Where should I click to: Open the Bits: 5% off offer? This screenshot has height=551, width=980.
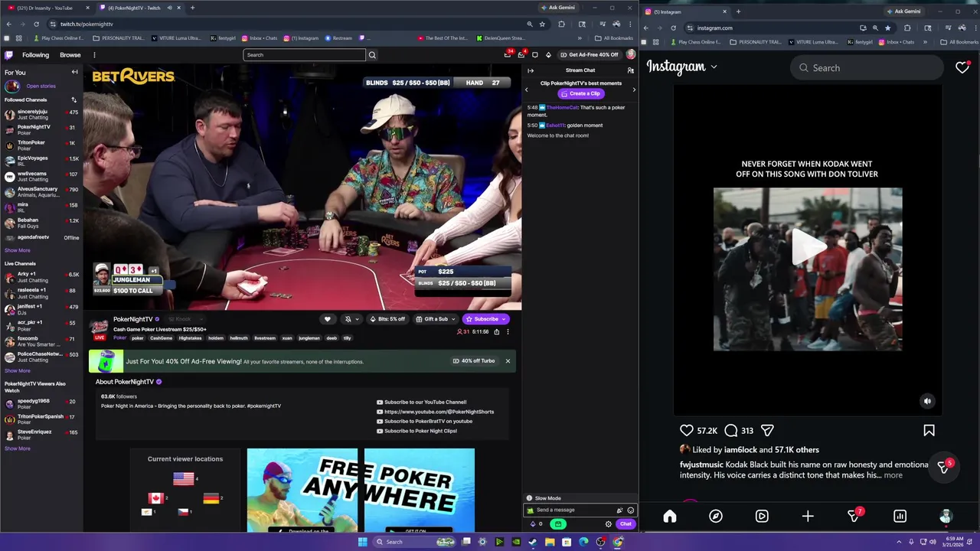coord(387,319)
